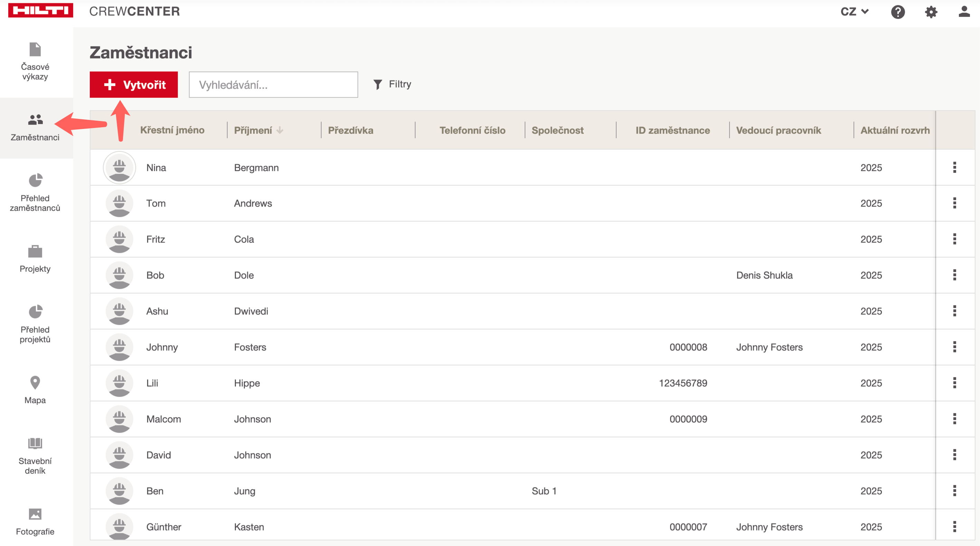Open the help question mark icon

(897, 12)
